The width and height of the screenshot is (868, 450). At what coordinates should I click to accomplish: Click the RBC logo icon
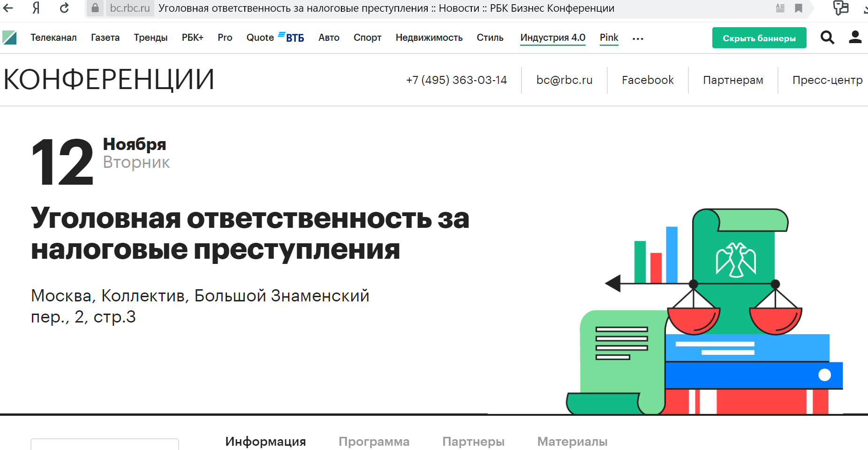pos(10,37)
